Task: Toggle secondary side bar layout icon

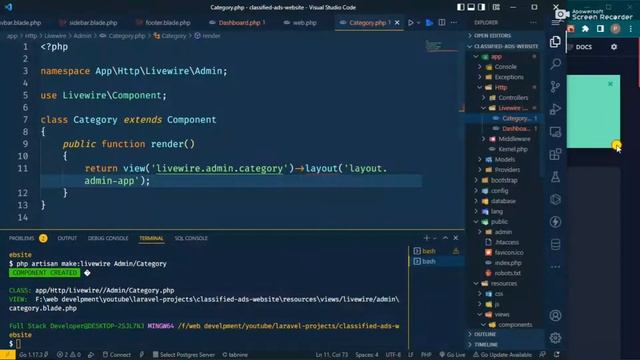Action: pos(482,7)
